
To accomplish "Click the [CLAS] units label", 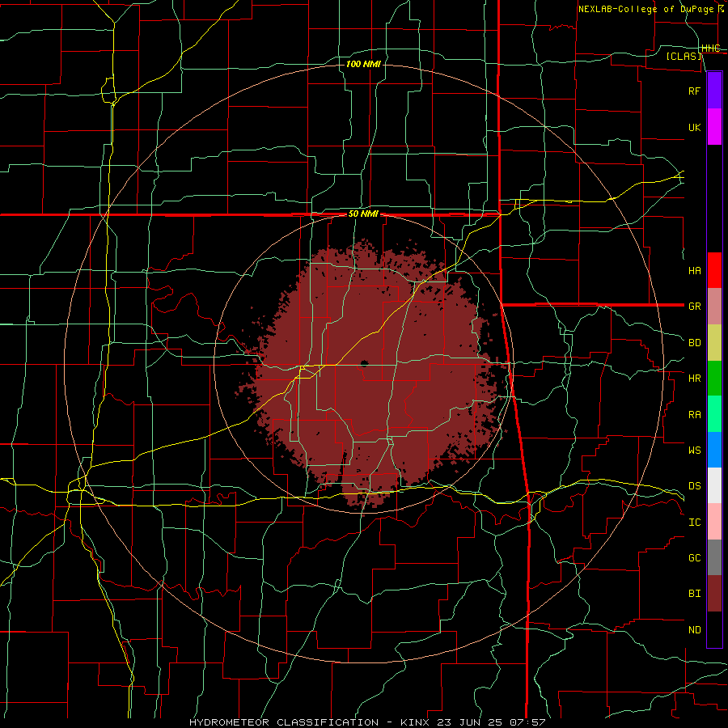I will click(x=684, y=57).
